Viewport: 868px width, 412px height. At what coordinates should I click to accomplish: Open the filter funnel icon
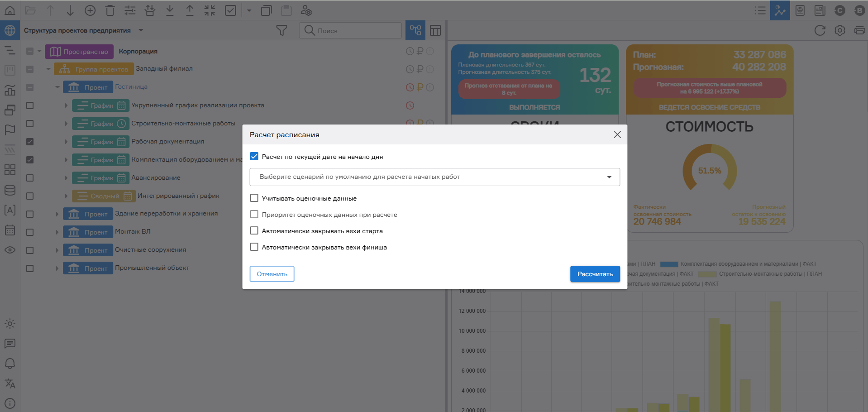tap(281, 30)
